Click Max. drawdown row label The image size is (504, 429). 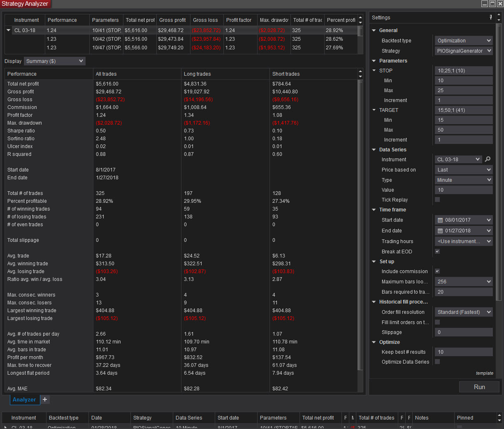pyautogui.click(x=25, y=123)
